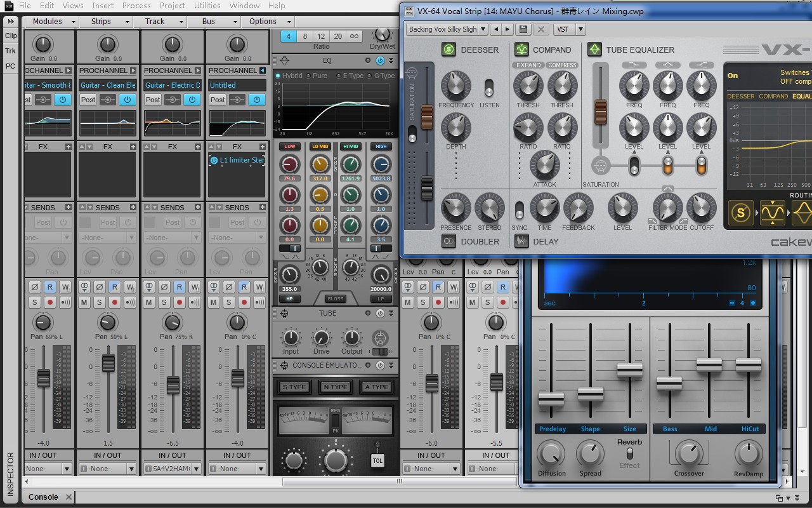Expand the Modules dropdown menu

(x=53, y=21)
